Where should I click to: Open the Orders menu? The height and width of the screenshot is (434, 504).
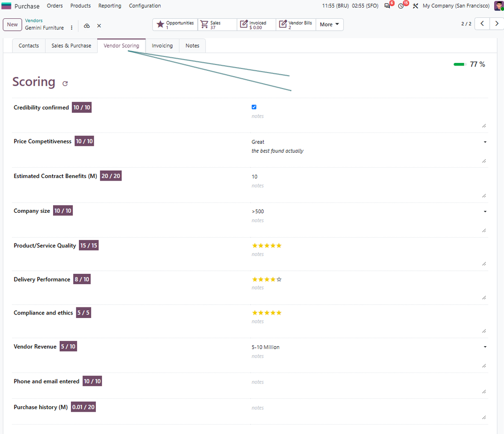(55, 6)
